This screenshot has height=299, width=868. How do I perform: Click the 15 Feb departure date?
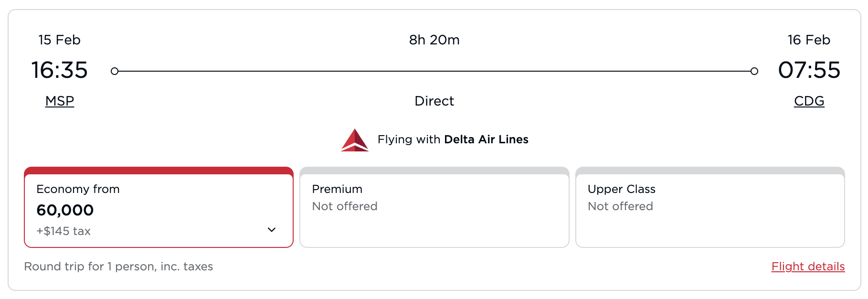tap(59, 40)
